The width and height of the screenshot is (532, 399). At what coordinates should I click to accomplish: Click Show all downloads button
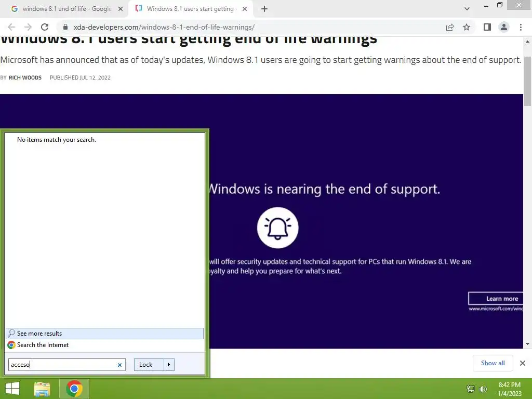(x=493, y=363)
